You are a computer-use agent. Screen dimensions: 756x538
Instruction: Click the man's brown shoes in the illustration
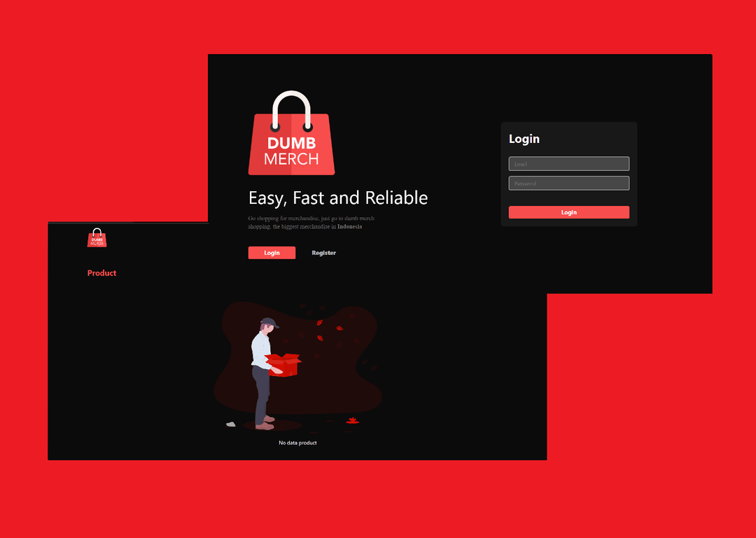tap(265, 424)
